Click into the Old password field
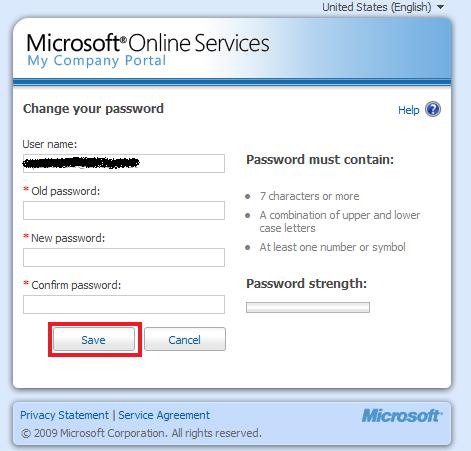 124,210
